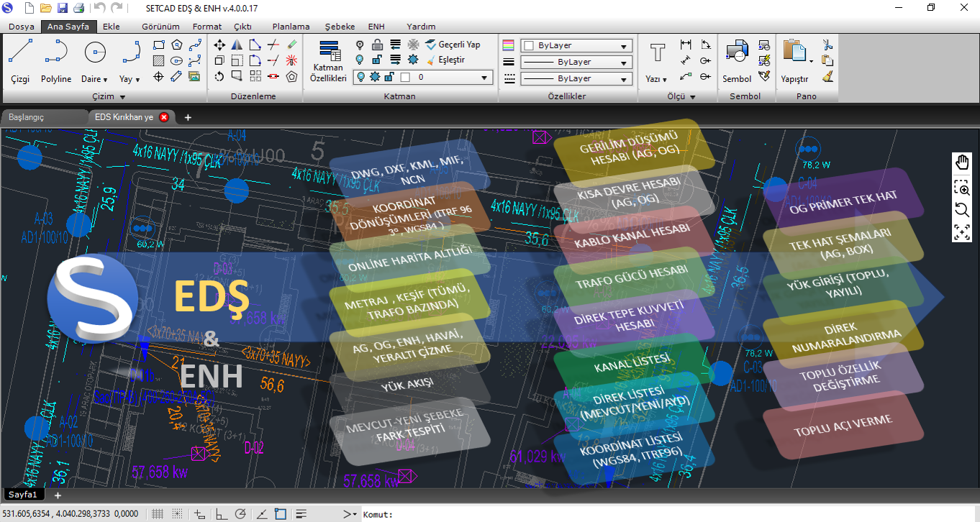Click the Explode tool icon
Image resolution: width=980 pixels, height=522 pixels.
pyautogui.click(x=291, y=60)
